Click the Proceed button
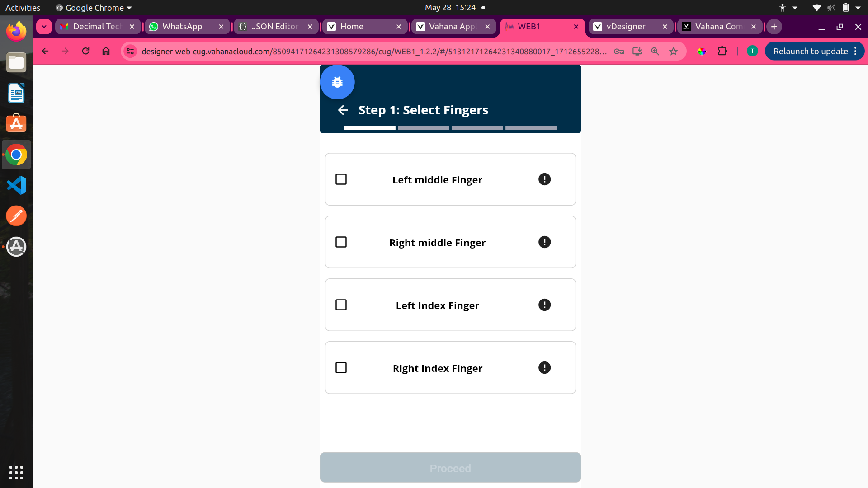This screenshot has height=488, width=868. [x=450, y=468]
